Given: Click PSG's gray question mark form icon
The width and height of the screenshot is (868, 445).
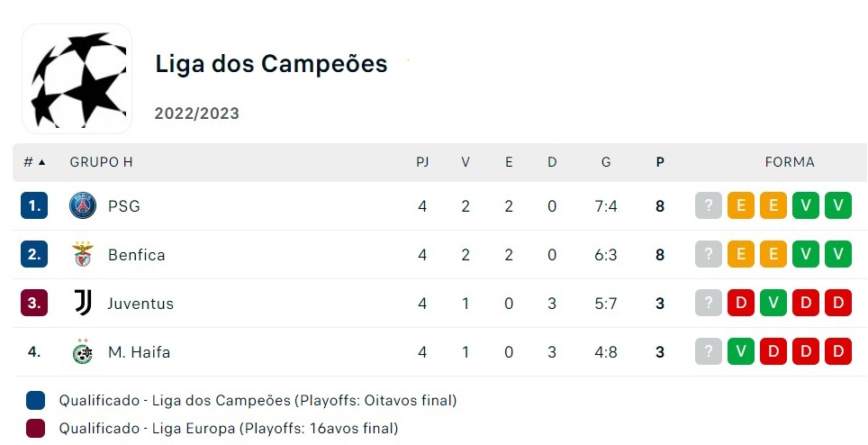Looking at the screenshot, I should pyautogui.click(x=709, y=206).
